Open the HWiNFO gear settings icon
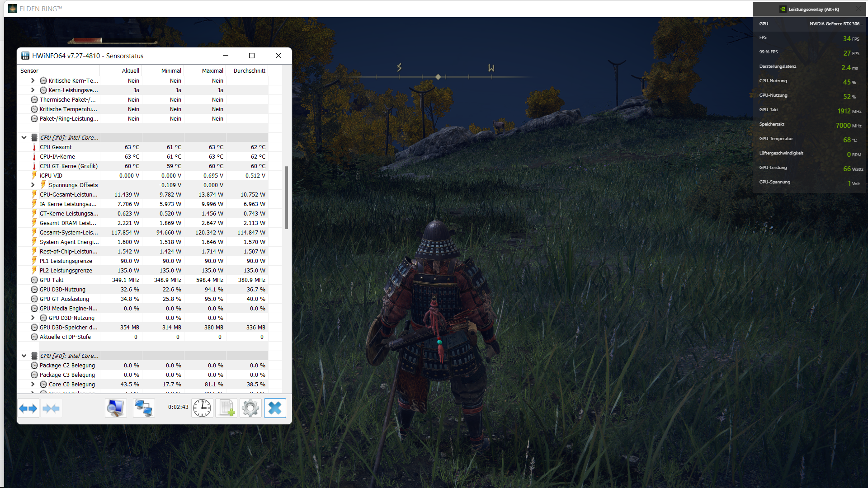Viewport: 868px width, 488px height. (x=250, y=408)
